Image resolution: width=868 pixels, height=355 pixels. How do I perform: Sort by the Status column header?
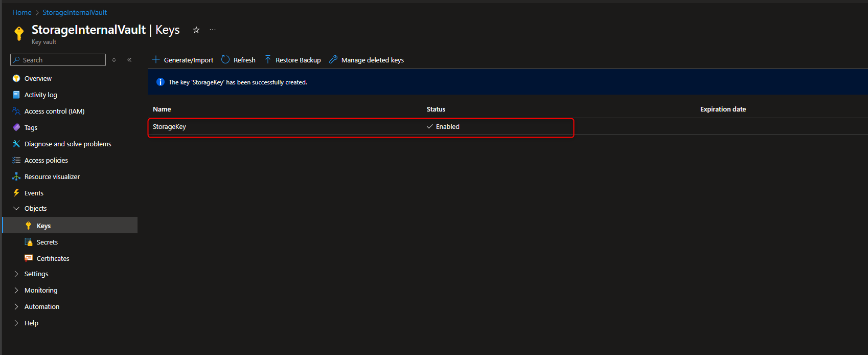436,109
